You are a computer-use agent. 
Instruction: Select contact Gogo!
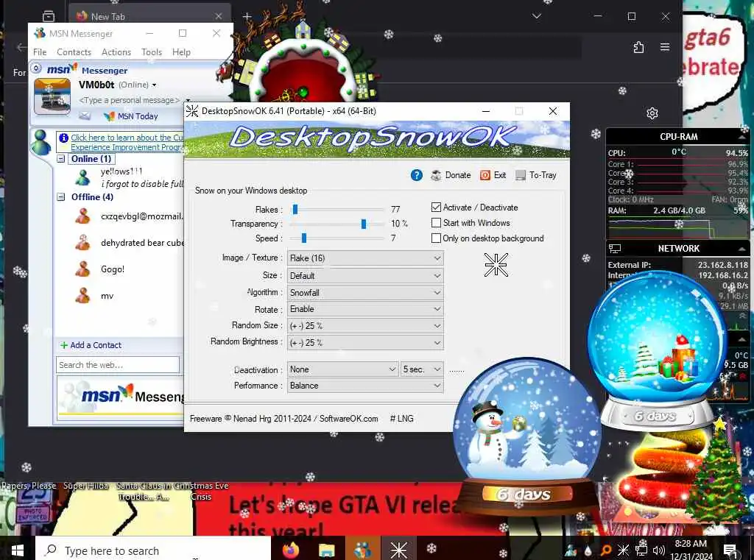113,269
